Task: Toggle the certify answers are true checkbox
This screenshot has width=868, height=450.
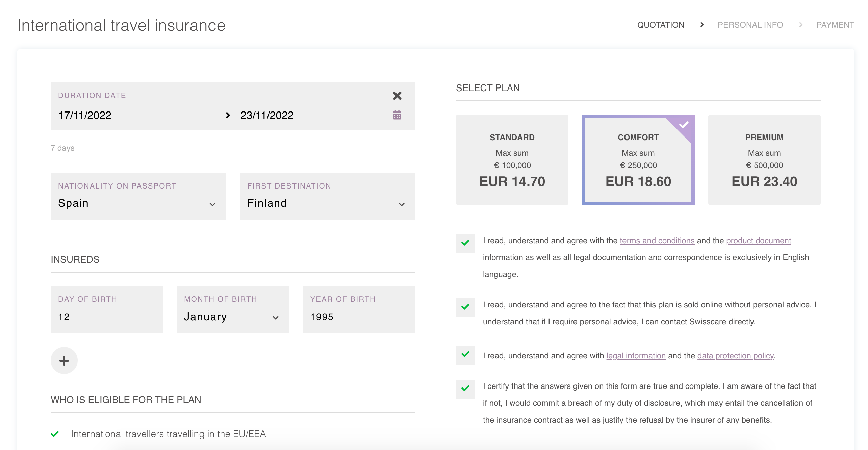Action: 465,389
